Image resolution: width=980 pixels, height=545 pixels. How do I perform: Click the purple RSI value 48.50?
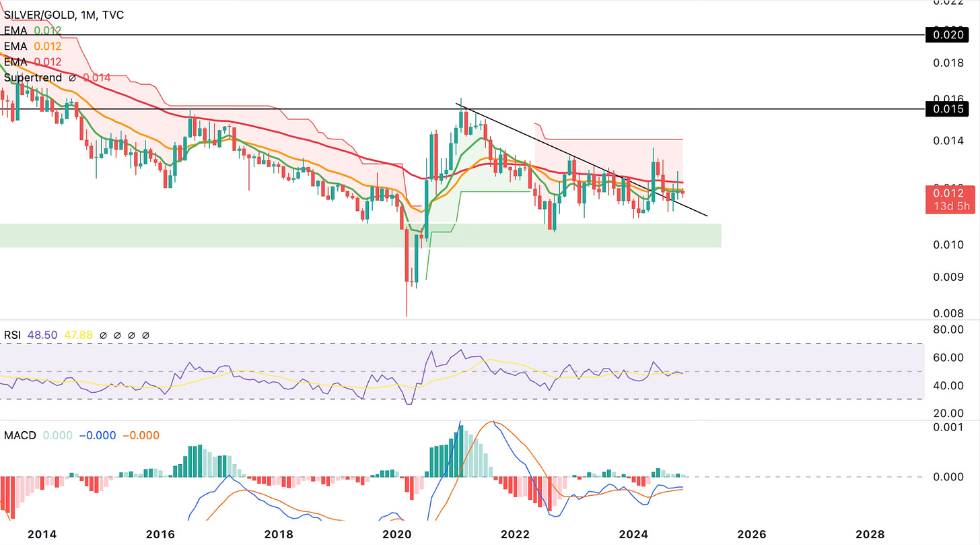tap(42, 334)
